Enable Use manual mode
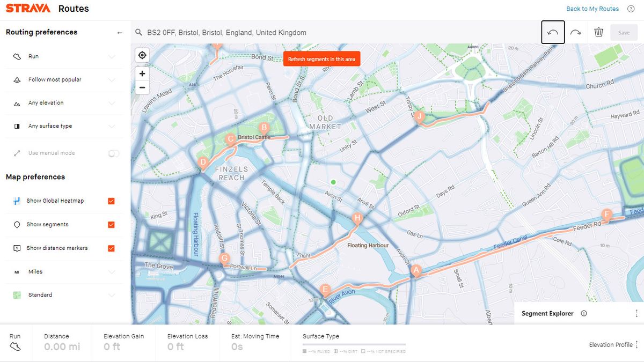Screen dimensions: 644x362 tap(113, 153)
